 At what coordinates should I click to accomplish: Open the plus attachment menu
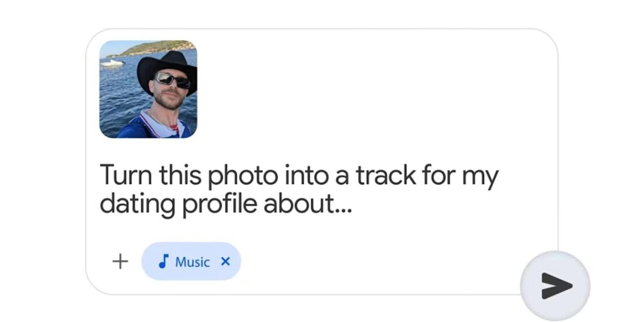[120, 262]
